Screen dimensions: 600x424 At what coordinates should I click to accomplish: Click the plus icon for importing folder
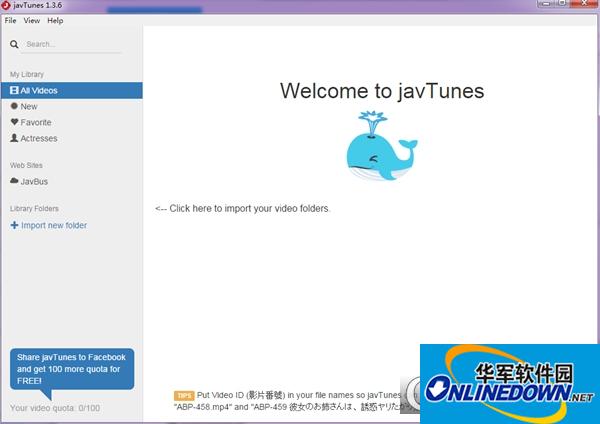pyautogui.click(x=14, y=225)
